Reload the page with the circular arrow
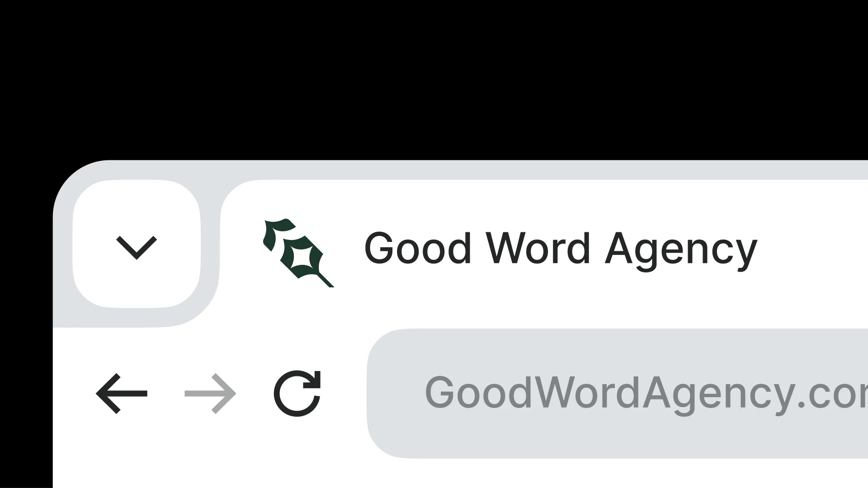The height and width of the screenshot is (488, 868). (297, 393)
